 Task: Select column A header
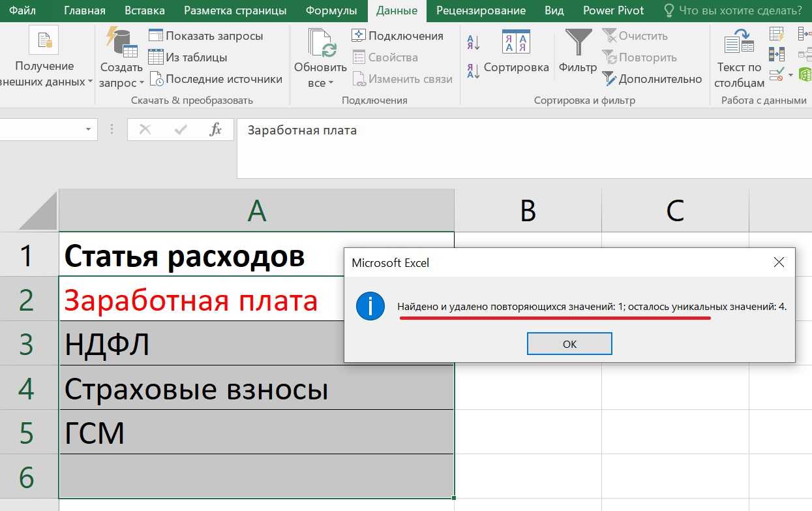pos(257,210)
